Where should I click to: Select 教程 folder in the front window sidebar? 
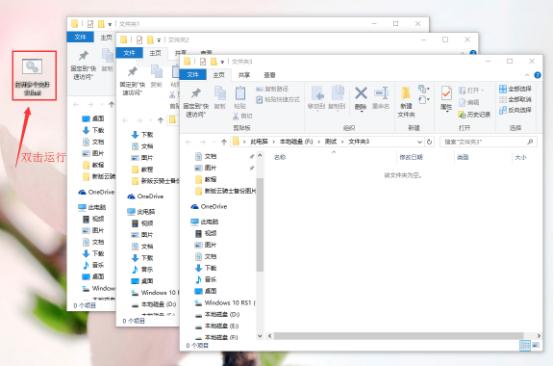point(206,179)
